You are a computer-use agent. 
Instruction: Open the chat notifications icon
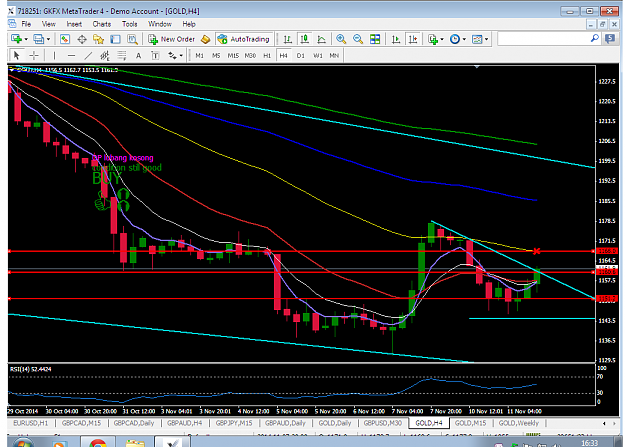[610, 39]
